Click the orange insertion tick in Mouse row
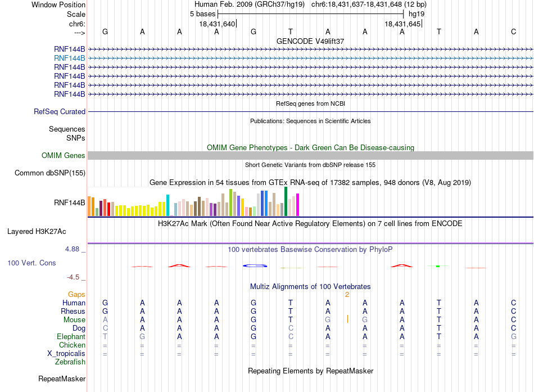The width and height of the screenshot is (534, 392). coord(347,319)
